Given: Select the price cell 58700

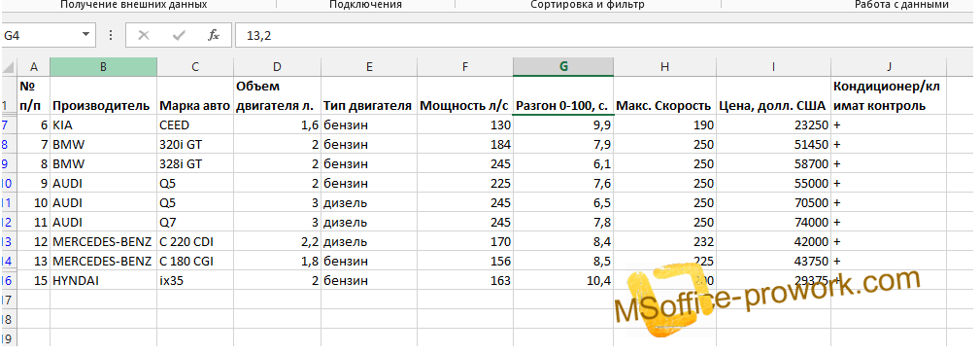Looking at the screenshot, I should 773,163.
